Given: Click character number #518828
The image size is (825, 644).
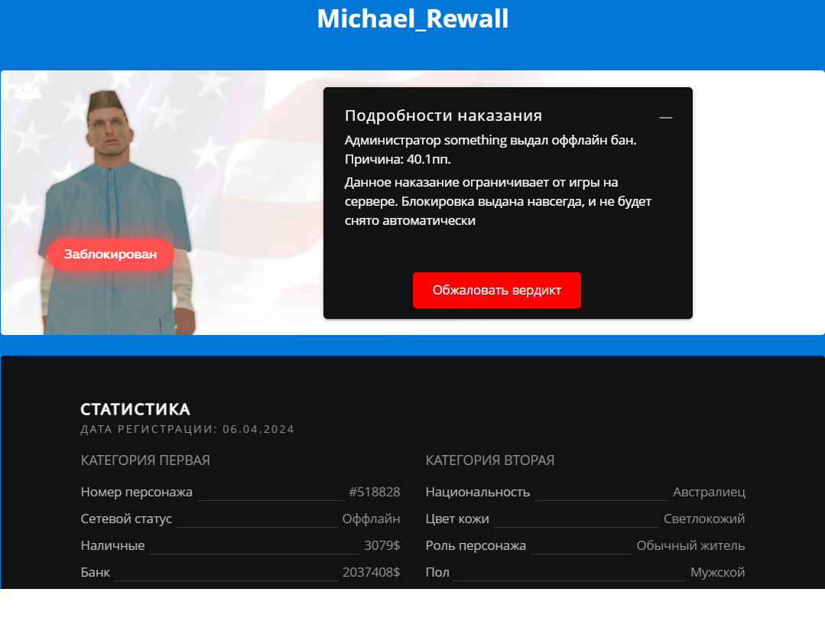Looking at the screenshot, I should [x=374, y=492].
